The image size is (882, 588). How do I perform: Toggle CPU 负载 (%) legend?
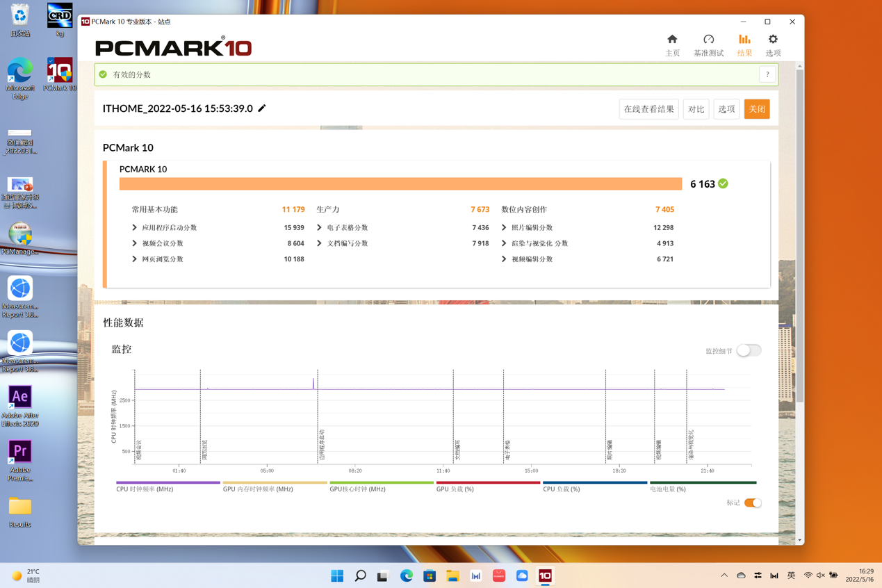[594, 487]
